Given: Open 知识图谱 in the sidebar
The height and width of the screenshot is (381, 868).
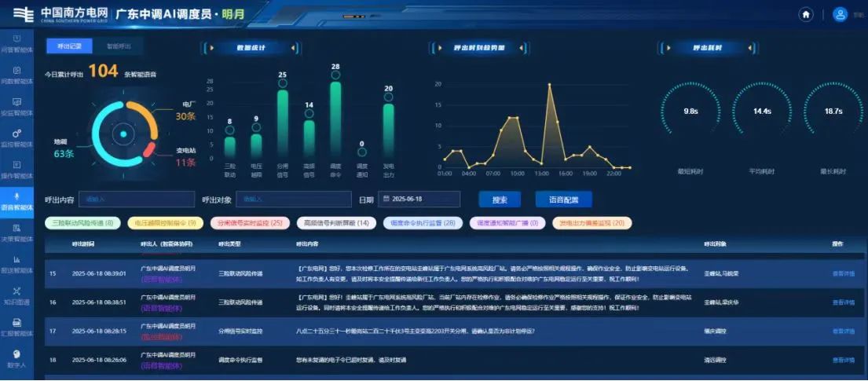Looking at the screenshot, I should (x=17, y=295).
